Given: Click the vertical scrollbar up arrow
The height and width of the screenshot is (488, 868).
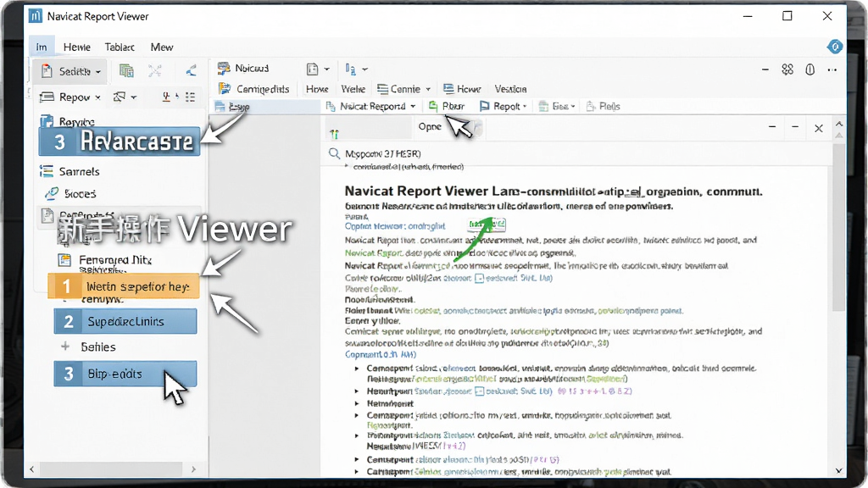Looking at the screenshot, I should pyautogui.click(x=839, y=124).
